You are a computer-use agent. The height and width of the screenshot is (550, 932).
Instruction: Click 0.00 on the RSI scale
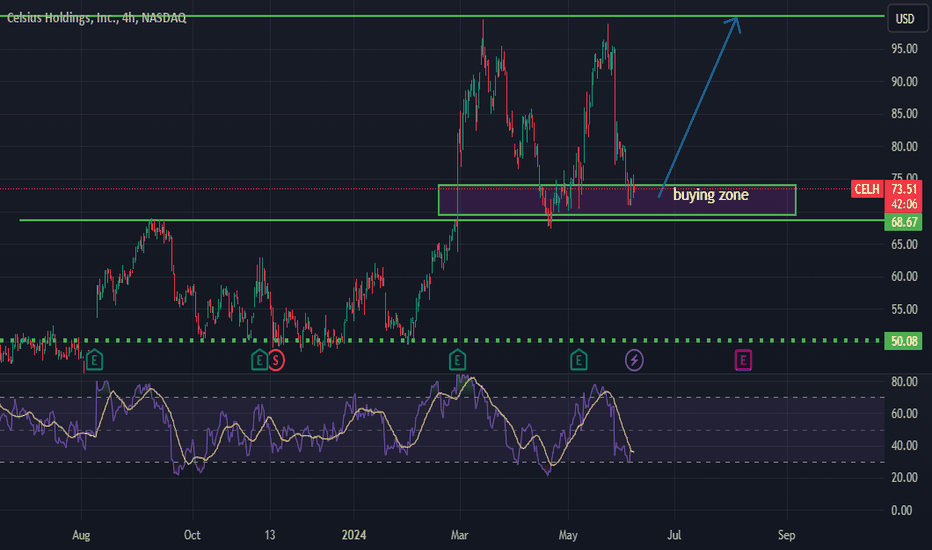tap(902, 510)
